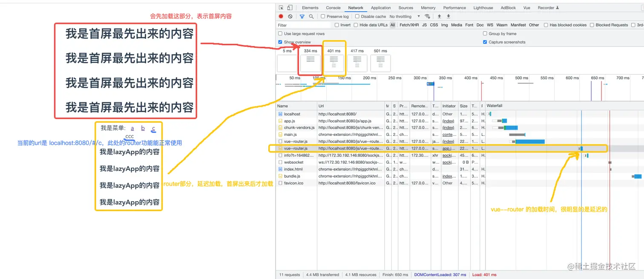Click the index.html document file icon
This screenshot has width=644, height=279.
coord(280,169)
